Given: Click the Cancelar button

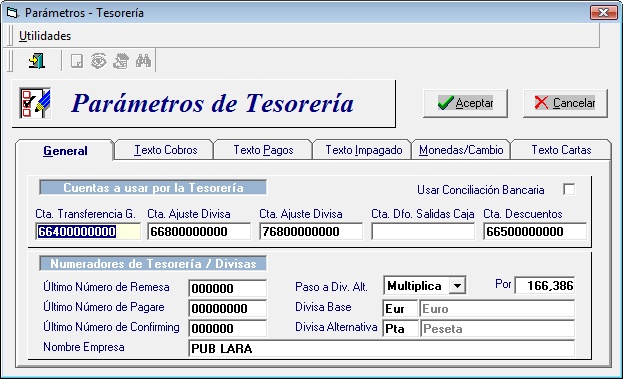Looking at the screenshot, I should click(x=565, y=103).
